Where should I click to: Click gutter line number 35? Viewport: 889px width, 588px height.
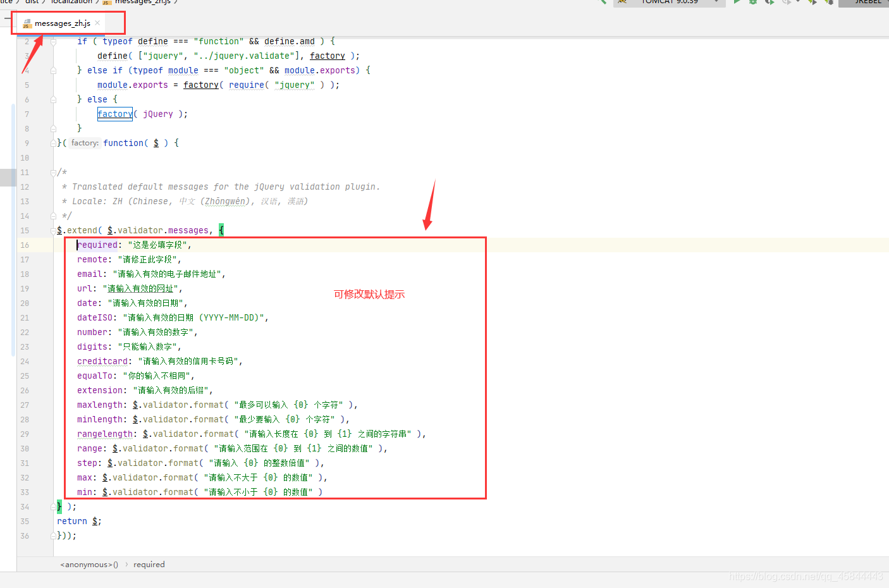coord(25,522)
